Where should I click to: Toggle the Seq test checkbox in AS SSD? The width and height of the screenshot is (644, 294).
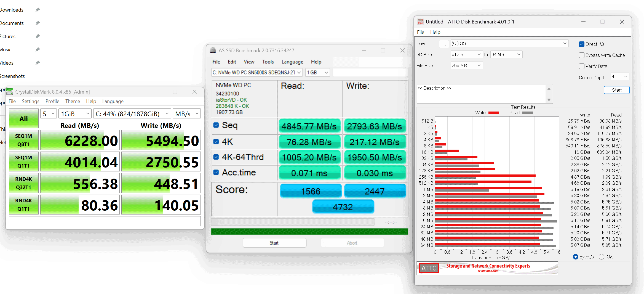coord(216,125)
